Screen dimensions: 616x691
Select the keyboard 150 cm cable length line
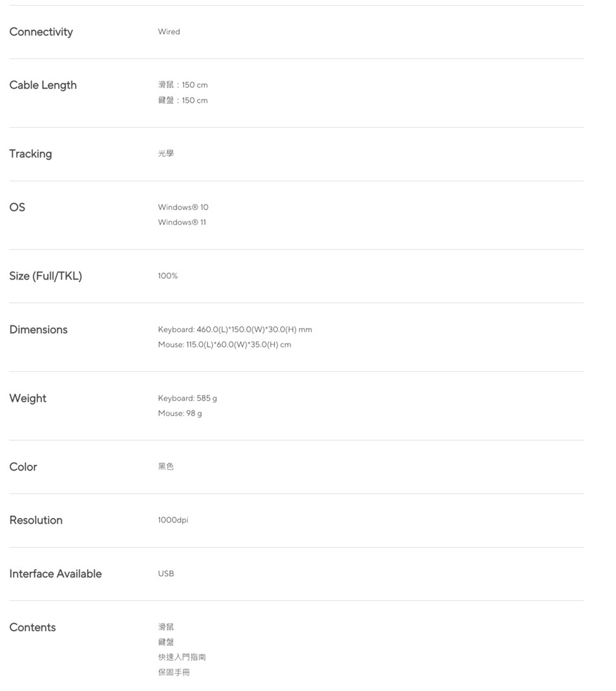pyautogui.click(x=183, y=100)
